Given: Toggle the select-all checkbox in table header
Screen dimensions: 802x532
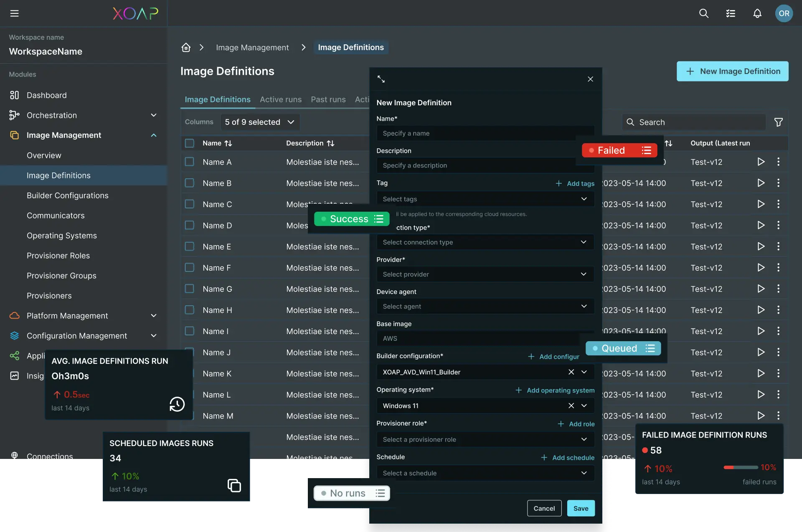Looking at the screenshot, I should click(x=189, y=143).
